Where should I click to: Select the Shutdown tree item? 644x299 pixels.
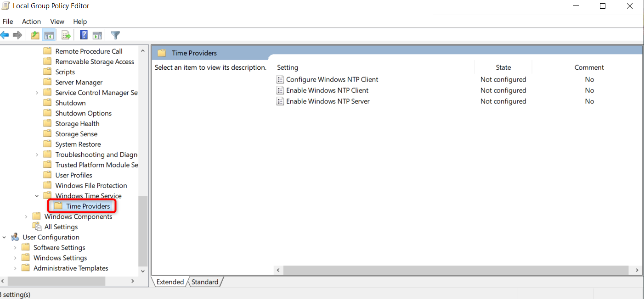click(x=70, y=103)
